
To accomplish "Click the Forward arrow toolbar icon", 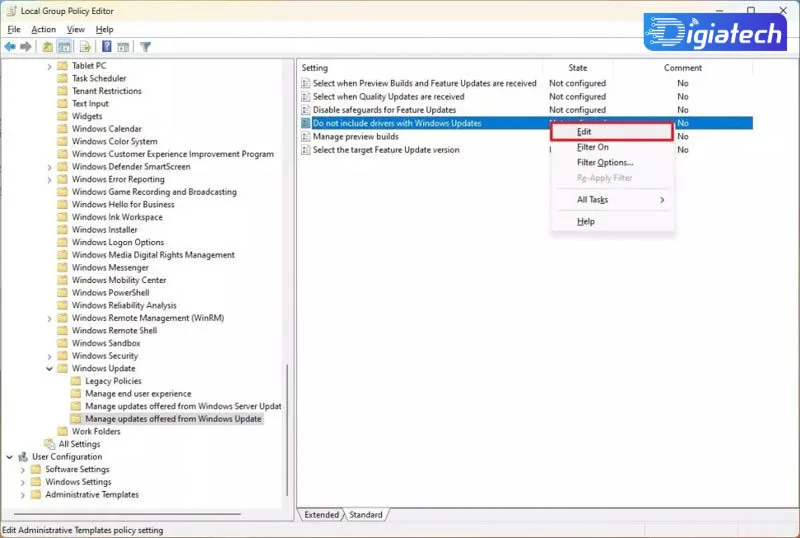I will [x=26, y=47].
